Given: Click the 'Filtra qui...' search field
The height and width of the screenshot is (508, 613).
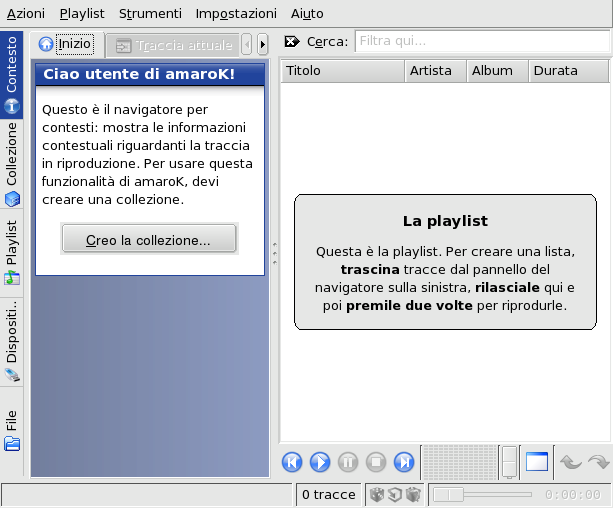Looking at the screenshot, I should (481, 42).
